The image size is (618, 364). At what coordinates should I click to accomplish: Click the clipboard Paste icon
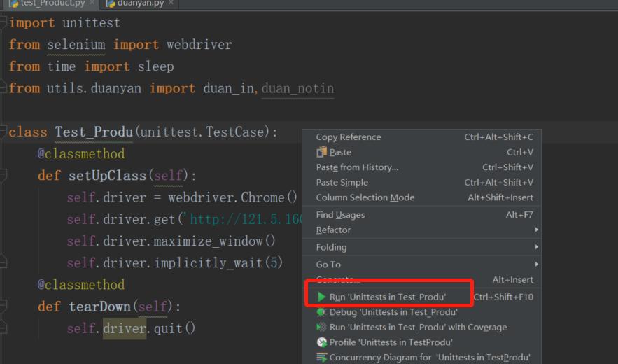point(322,152)
